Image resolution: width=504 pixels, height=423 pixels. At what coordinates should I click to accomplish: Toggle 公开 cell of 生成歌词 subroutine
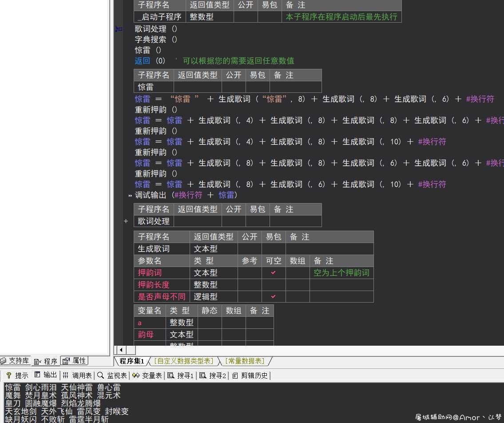click(250, 249)
